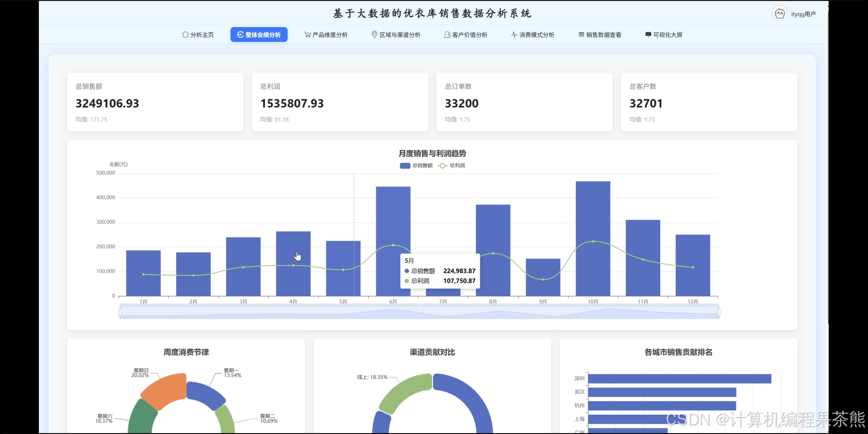Click the 周度消费节律 chart title
Screen dimensions: 868x434
(x=186, y=352)
